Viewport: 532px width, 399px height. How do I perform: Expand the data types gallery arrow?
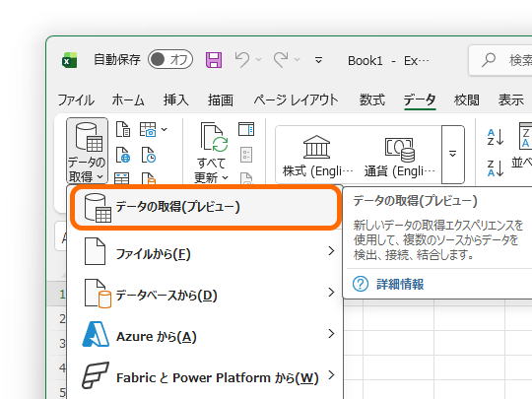coord(452,155)
